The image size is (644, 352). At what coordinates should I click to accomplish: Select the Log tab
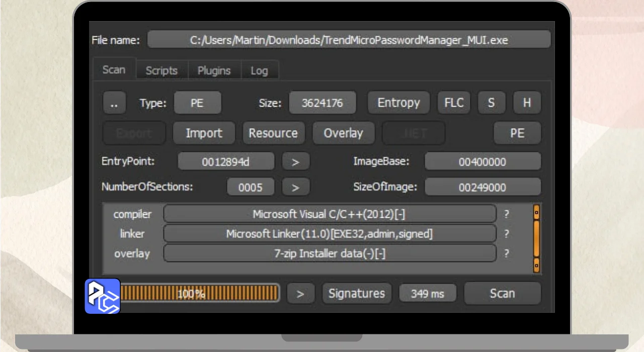pyautogui.click(x=259, y=71)
